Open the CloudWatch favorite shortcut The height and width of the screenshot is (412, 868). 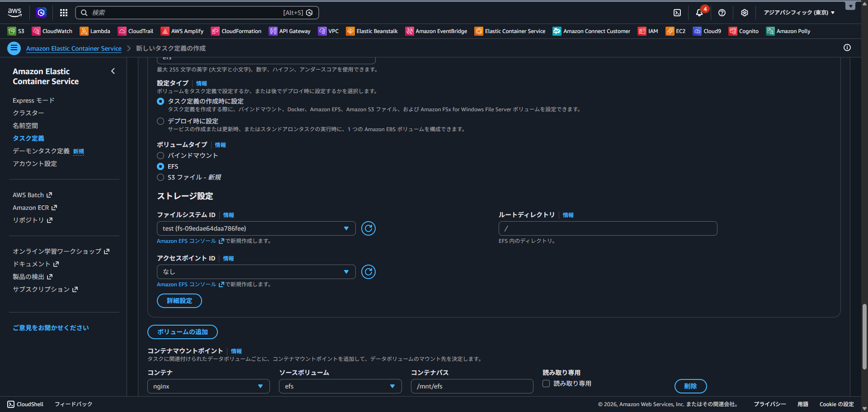(52, 31)
